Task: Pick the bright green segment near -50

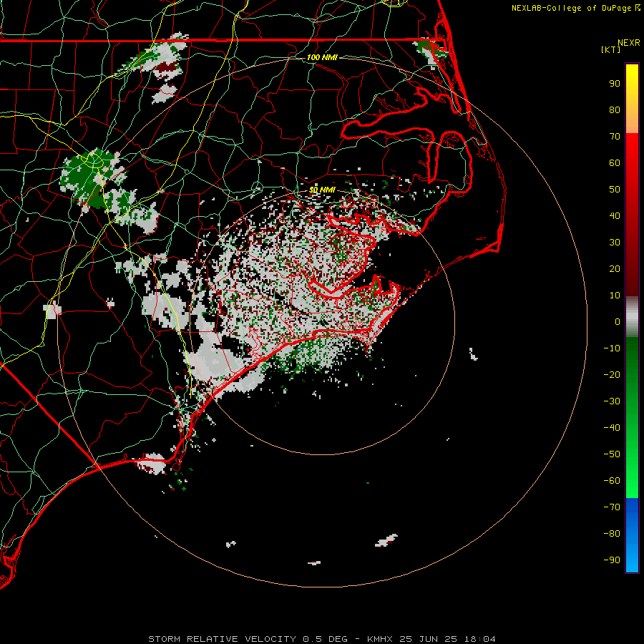Action: coord(632,454)
